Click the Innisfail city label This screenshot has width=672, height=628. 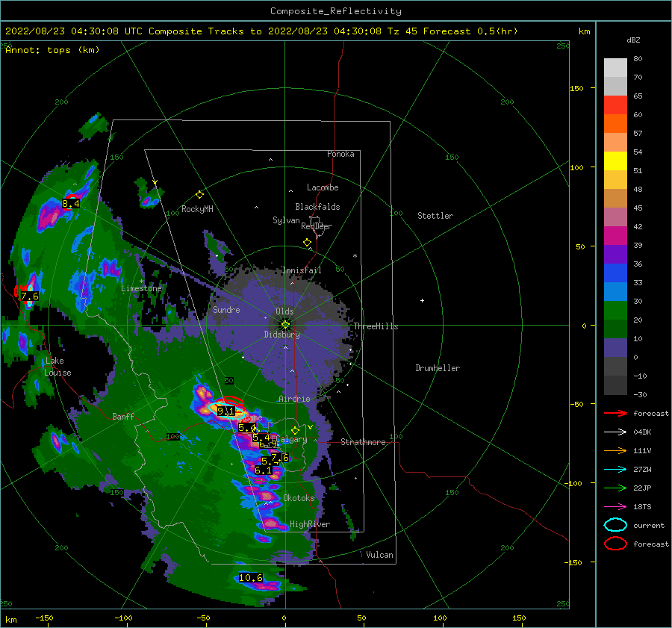(x=302, y=270)
